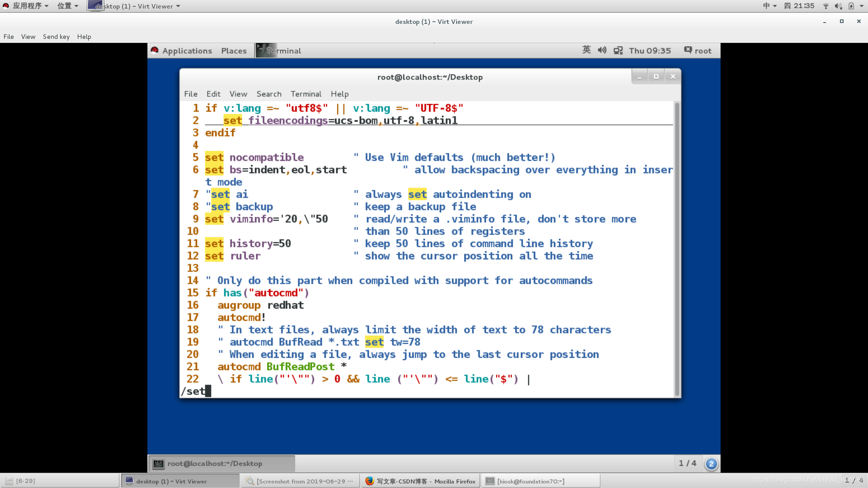Viewport: 868px width, 488px height.
Task: Click 'ruler' text on line 12
Action: point(245,256)
